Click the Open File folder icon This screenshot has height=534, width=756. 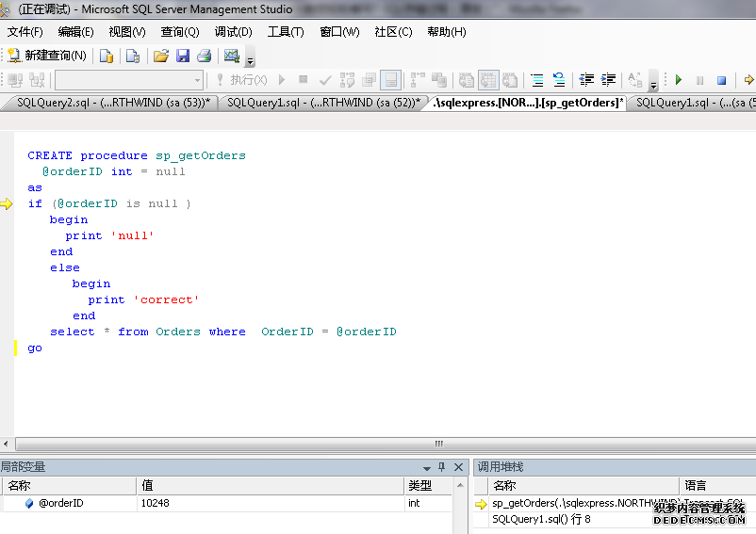(161, 56)
